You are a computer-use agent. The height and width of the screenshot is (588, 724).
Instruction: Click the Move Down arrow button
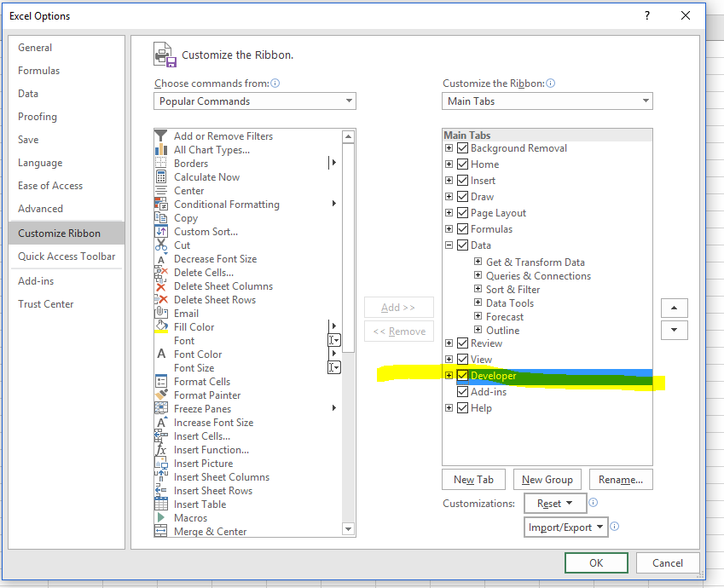pyautogui.click(x=675, y=330)
